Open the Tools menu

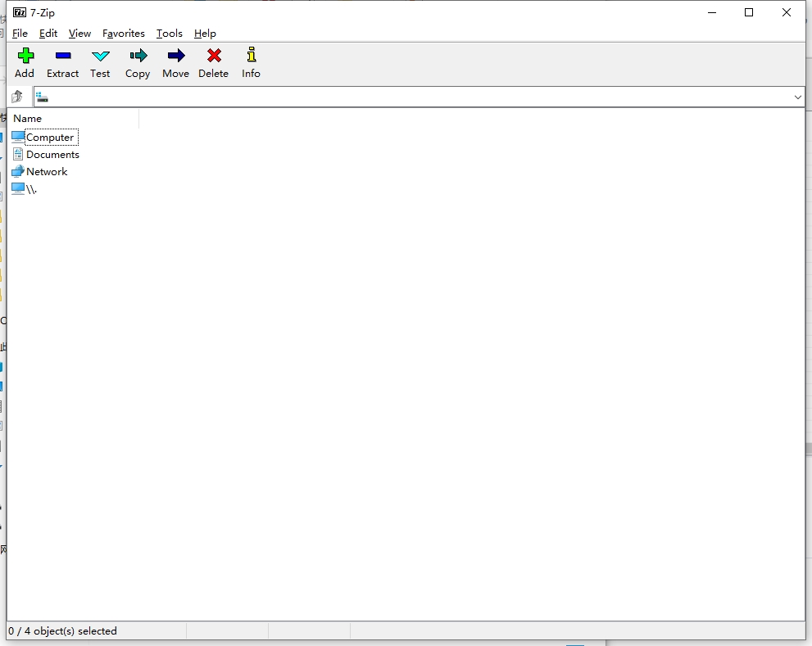point(170,33)
